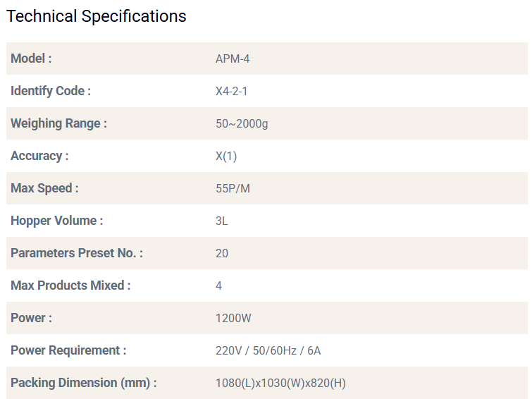The width and height of the screenshot is (532, 399).
Task: Select the 55P/M speed value
Action: pos(233,188)
